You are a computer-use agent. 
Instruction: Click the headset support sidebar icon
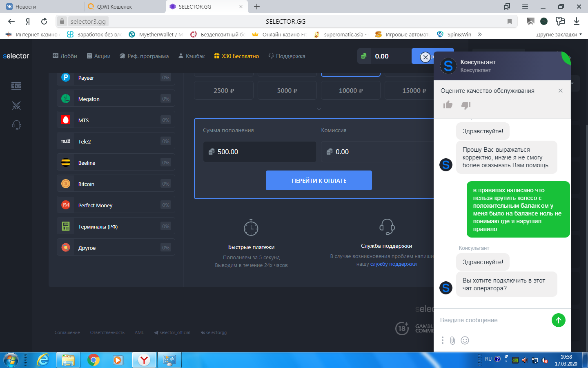coord(16,125)
